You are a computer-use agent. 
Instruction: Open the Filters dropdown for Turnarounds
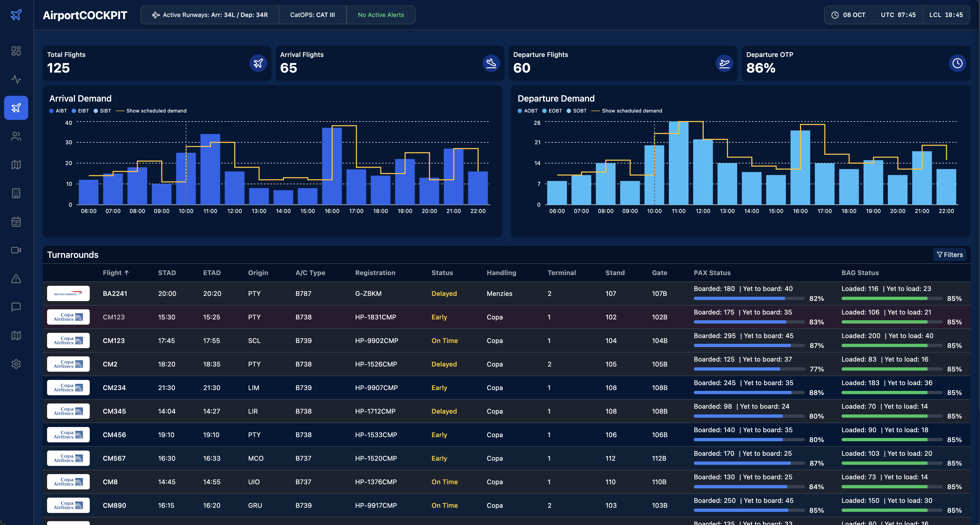(950, 255)
